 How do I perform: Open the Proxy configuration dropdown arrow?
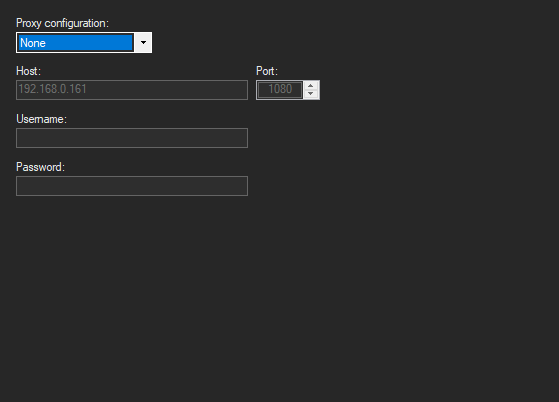(143, 42)
